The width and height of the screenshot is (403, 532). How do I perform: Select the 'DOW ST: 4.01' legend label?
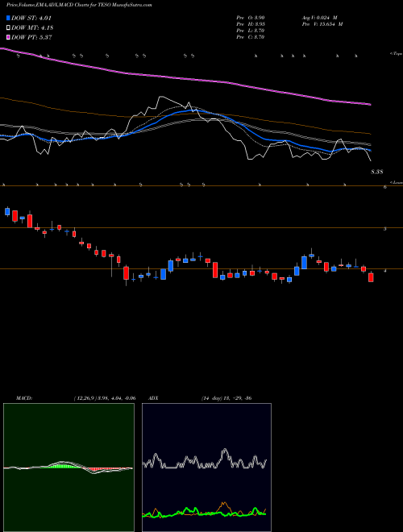click(x=31, y=18)
